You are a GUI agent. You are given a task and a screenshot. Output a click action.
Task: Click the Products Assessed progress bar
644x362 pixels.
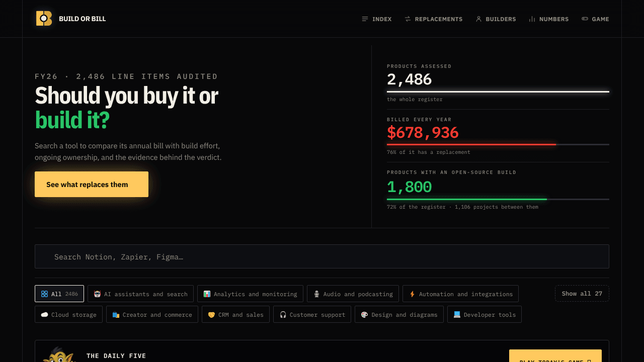click(x=498, y=92)
